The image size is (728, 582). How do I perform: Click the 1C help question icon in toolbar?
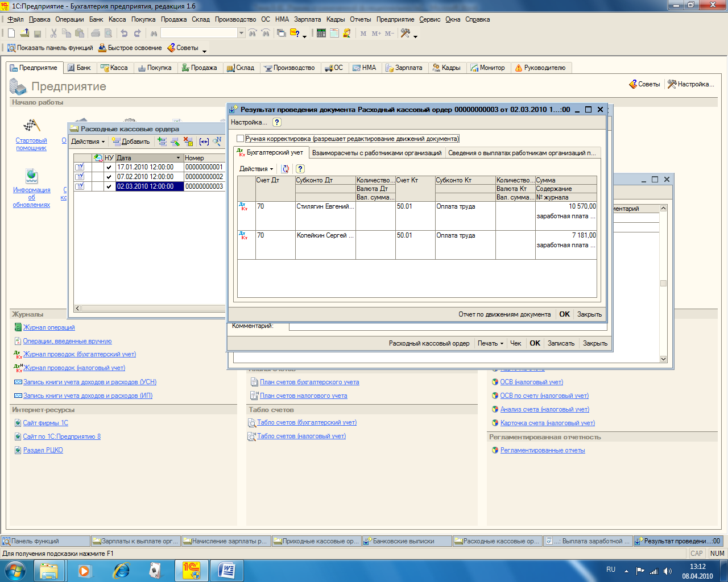295,34
